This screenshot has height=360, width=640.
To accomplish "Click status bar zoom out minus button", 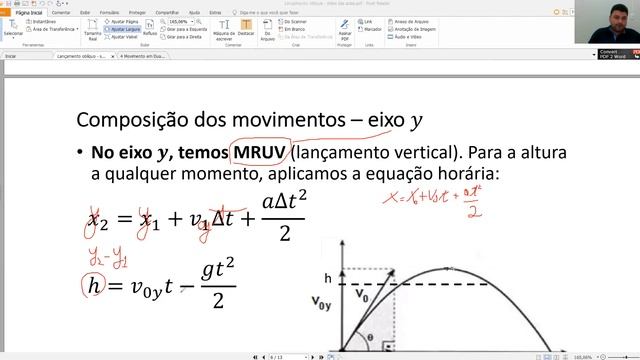I will tap(603, 357).
